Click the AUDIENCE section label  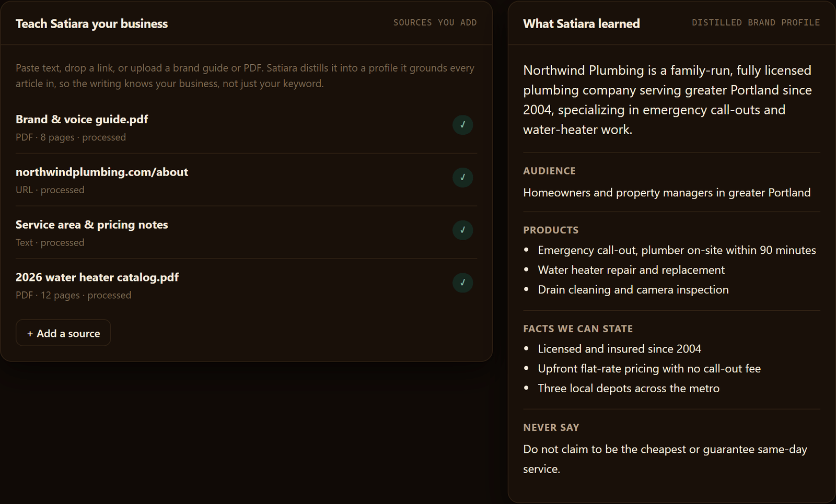(x=549, y=171)
